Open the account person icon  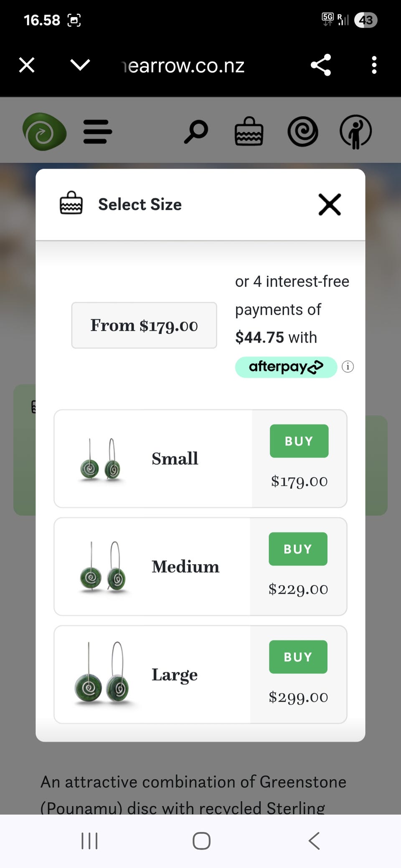click(355, 131)
